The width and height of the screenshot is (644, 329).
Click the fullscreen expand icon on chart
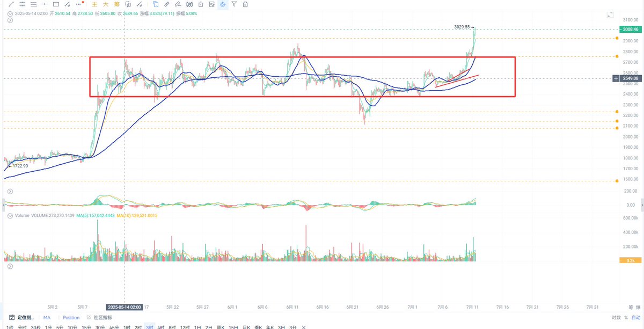pyautogui.click(x=610, y=15)
